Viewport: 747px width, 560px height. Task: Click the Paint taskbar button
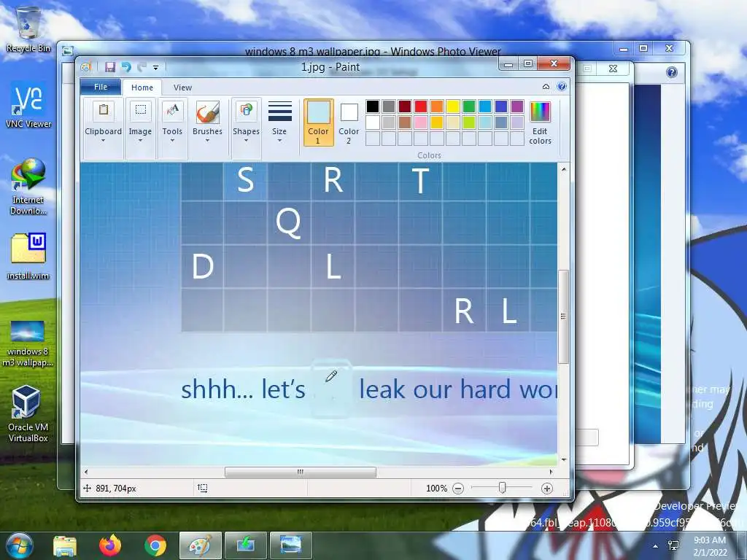pos(201,545)
